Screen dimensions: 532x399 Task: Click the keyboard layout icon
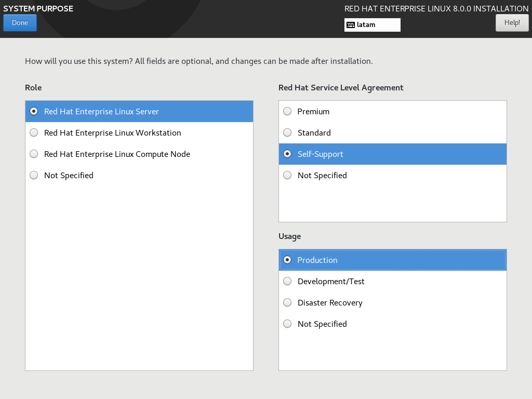tap(351, 25)
